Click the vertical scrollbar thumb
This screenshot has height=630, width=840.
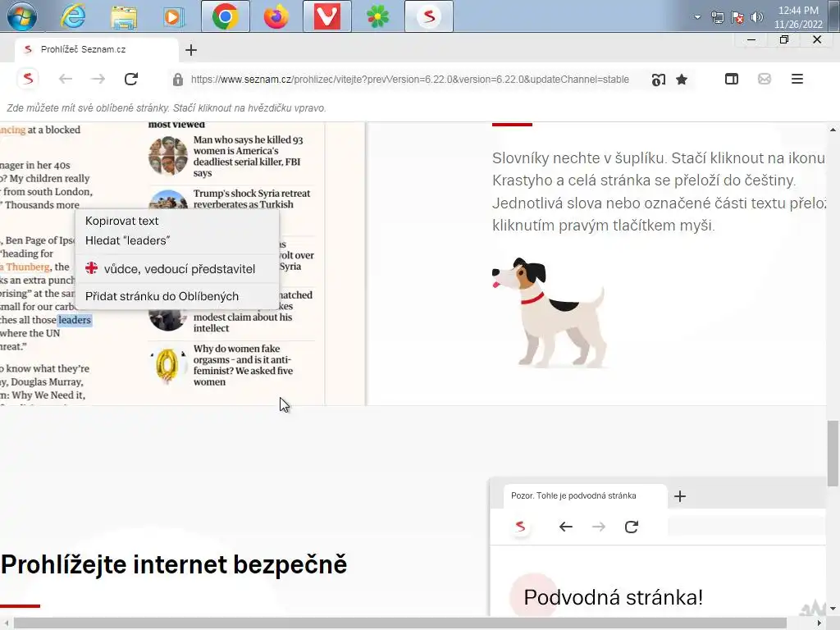833,454
